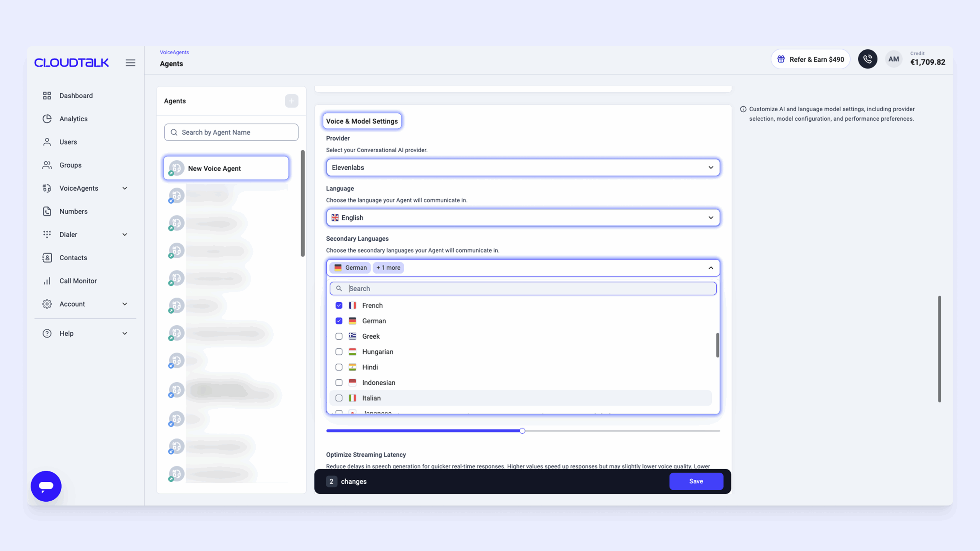
Task: Click the add agent plus icon
Action: click(291, 101)
